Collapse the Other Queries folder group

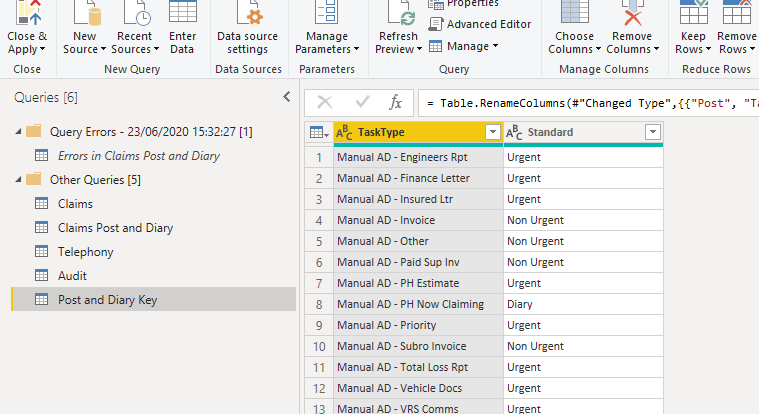(x=18, y=180)
